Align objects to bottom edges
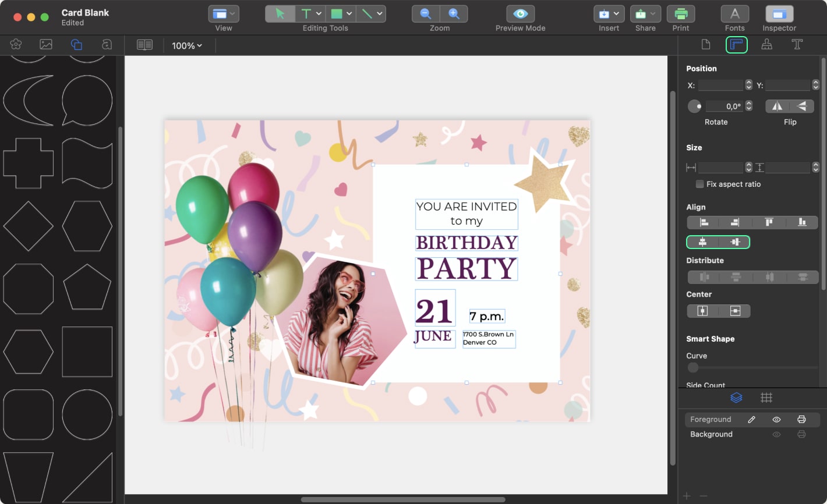 pyautogui.click(x=802, y=222)
